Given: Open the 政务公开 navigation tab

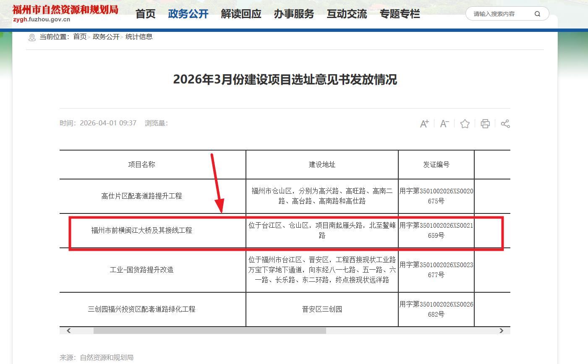Looking at the screenshot, I should point(188,14).
